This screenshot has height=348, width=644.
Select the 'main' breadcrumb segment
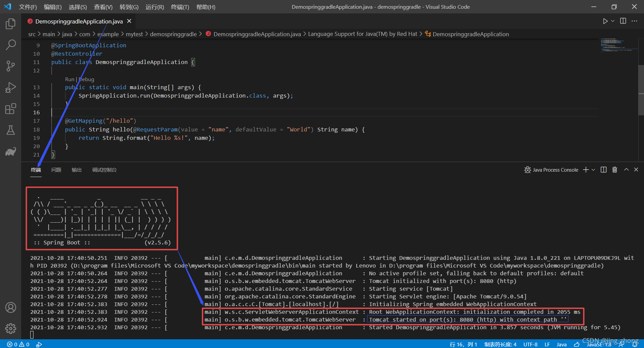click(x=49, y=34)
